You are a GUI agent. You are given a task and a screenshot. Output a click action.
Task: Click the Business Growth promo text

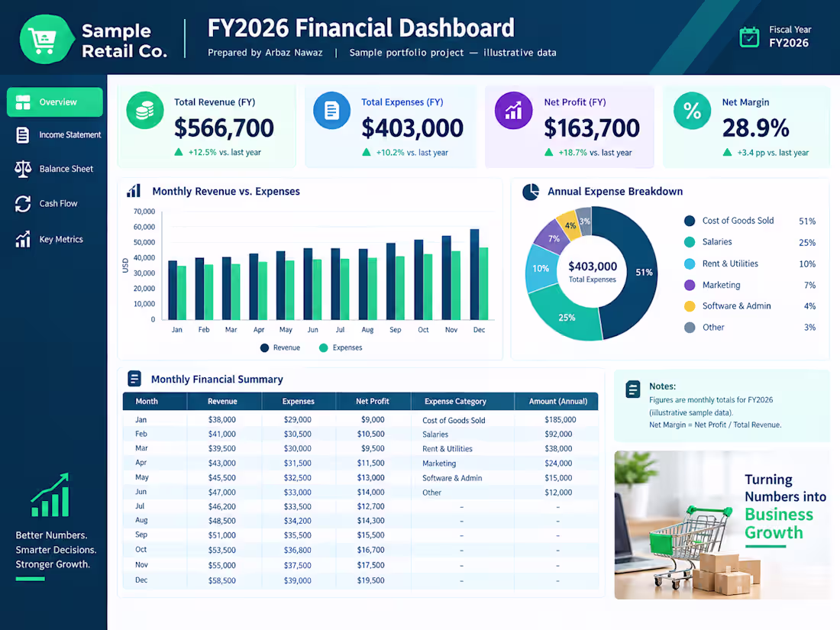click(x=779, y=523)
